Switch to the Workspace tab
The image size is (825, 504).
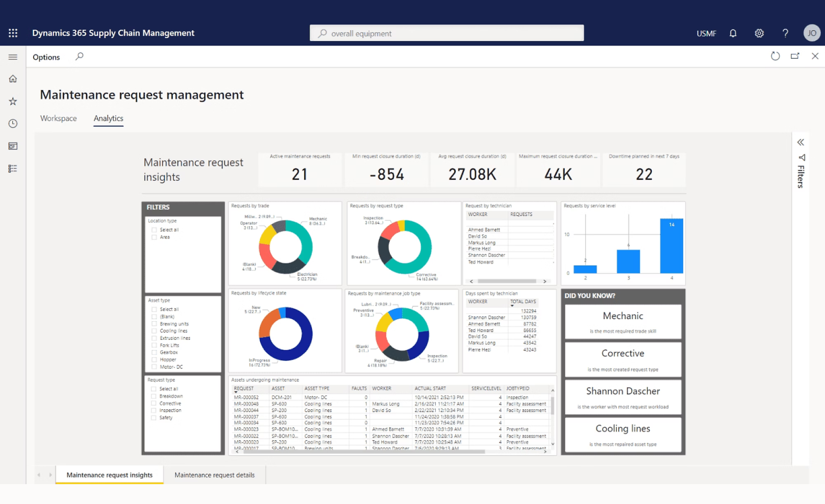pyautogui.click(x=58, y=118)
